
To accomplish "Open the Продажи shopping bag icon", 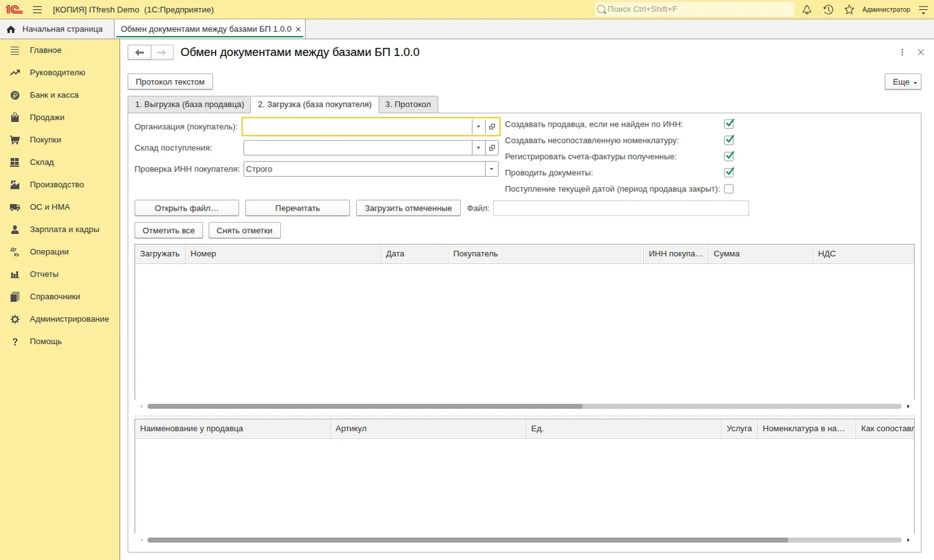I will point(15,117).
